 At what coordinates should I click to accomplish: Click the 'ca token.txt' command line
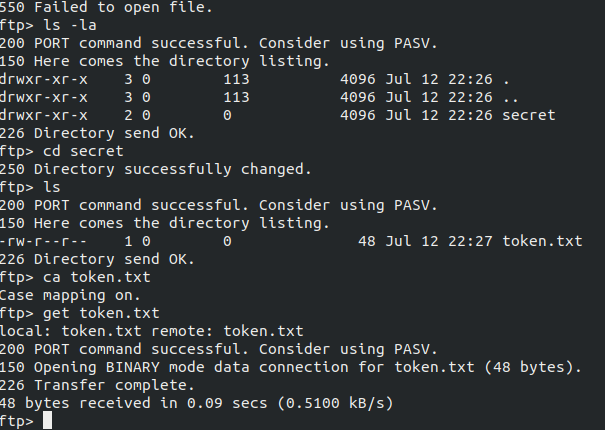point(75,277)
